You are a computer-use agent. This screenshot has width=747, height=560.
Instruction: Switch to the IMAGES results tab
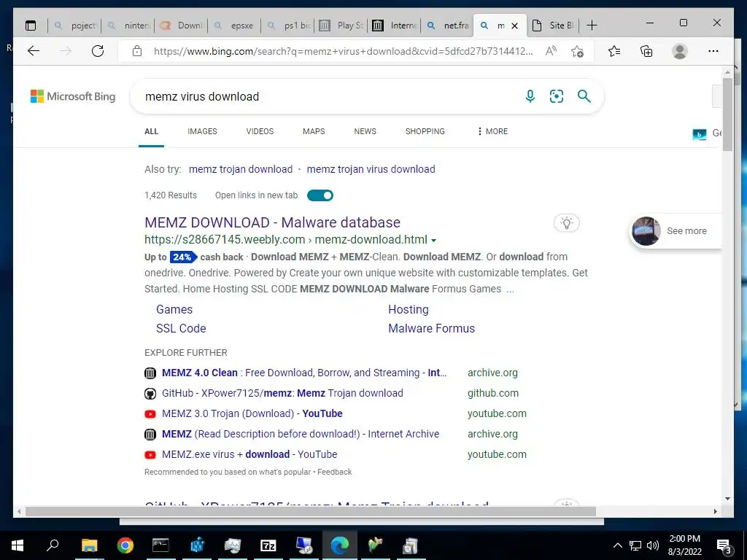(202, 131)
